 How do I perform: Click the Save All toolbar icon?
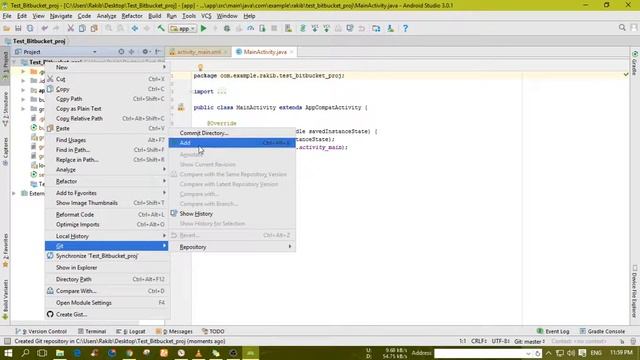tap(18, 29)
